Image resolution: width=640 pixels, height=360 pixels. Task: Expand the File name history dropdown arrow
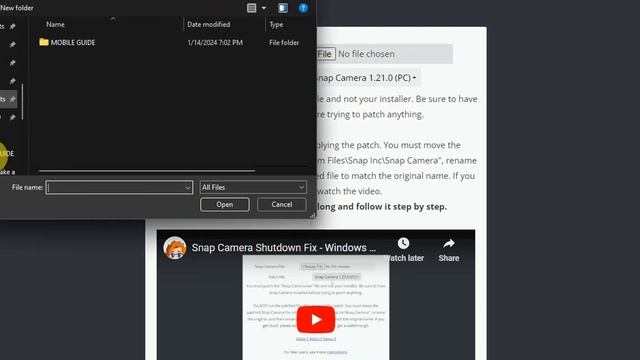pyautogui.click(x=188, y=187)
